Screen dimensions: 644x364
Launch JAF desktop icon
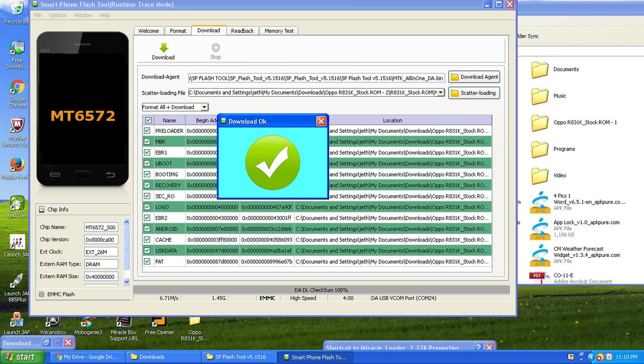(17, 242)
